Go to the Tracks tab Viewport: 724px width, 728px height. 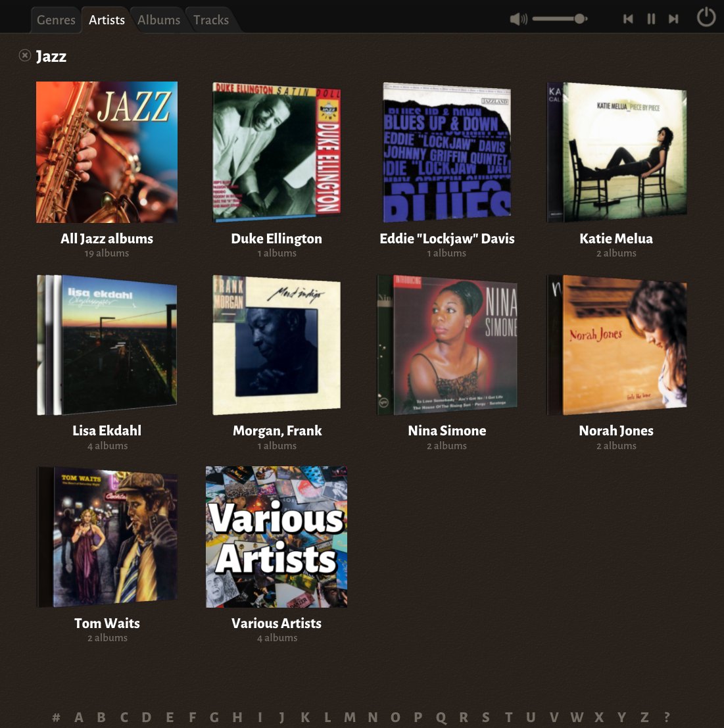click(x=211, y=20)
